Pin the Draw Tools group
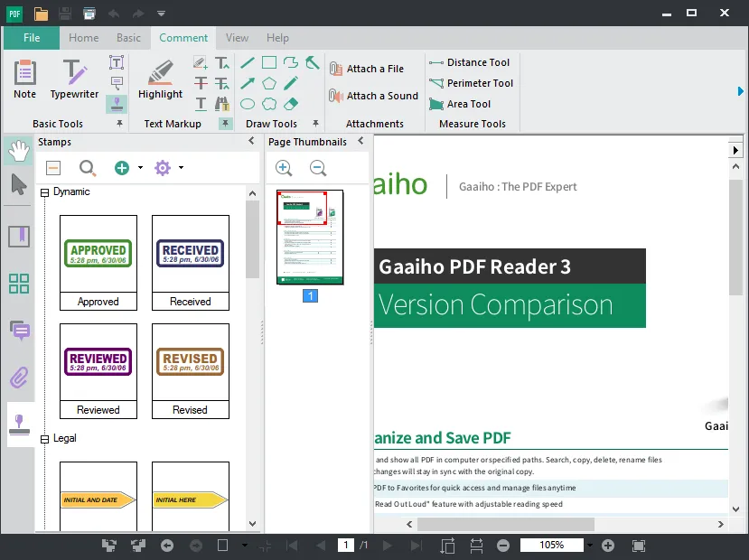Screen dimensions: 749x560 [314, 122]
